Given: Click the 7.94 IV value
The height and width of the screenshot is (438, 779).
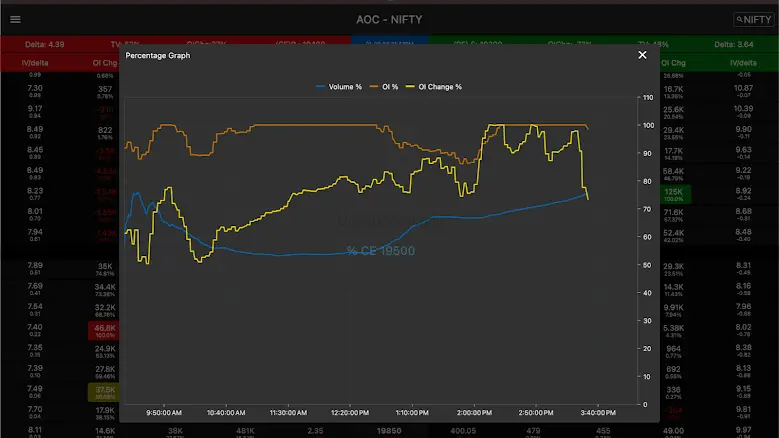Looking at the screenshot, I should click(35, 232).
